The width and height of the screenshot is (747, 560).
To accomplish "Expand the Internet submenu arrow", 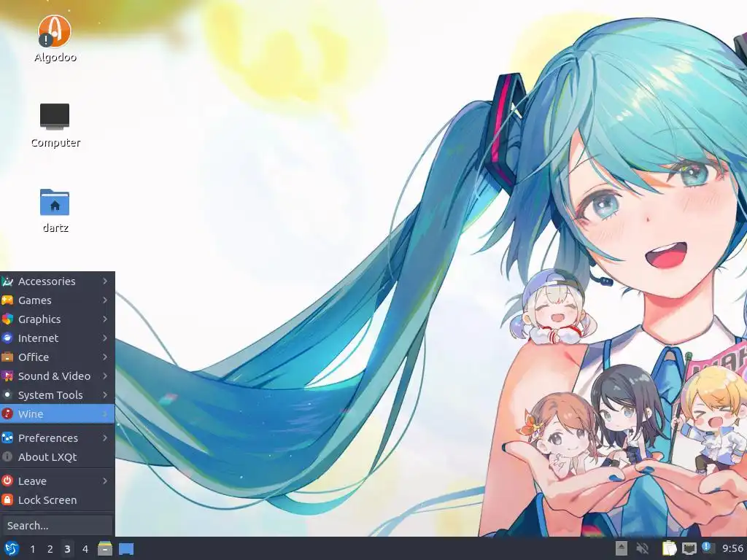I will pos(105,338).
